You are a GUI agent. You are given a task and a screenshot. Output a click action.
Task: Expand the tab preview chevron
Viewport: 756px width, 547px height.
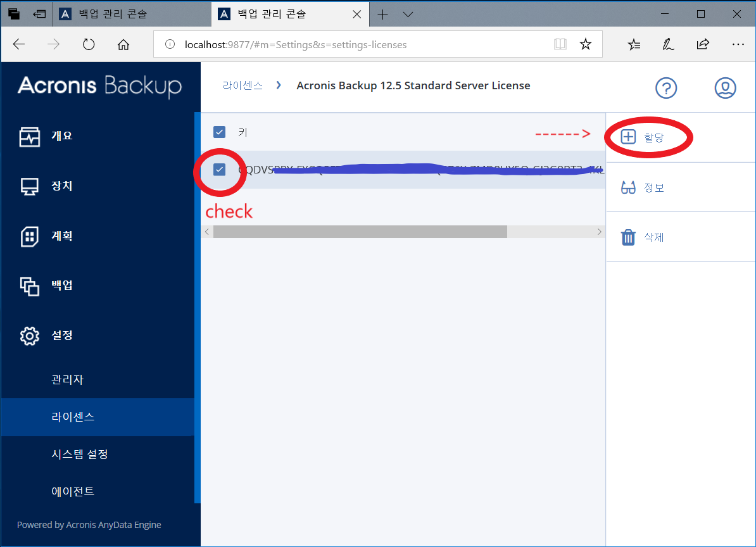coord(408,15)
